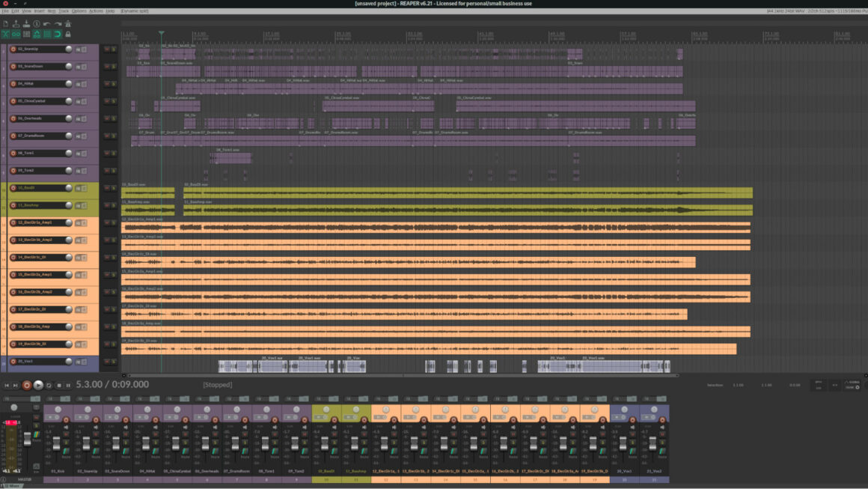This screenshot has width=868, height=489.
Task: Click the metronome toolbar icon
Action: 68,24
